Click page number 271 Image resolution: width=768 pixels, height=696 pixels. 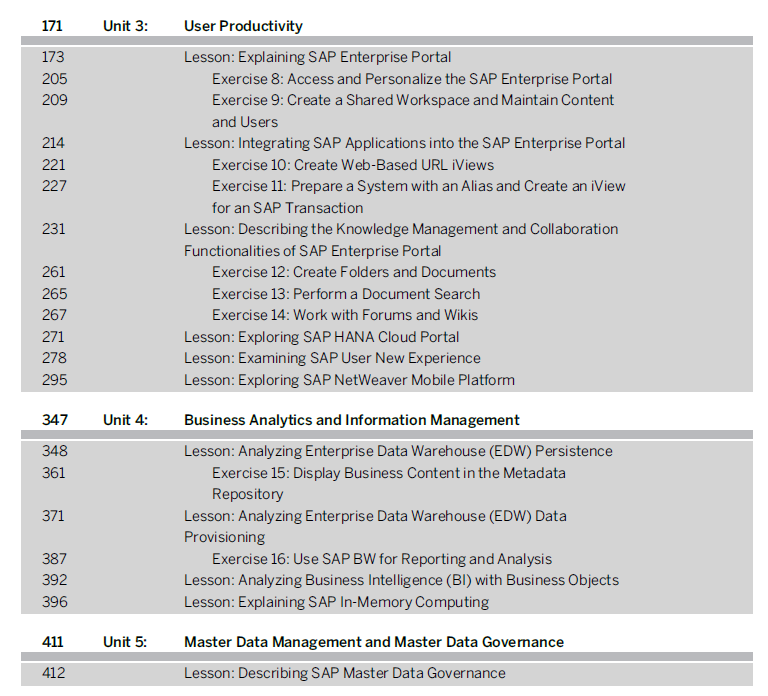(x=53, y=337)
